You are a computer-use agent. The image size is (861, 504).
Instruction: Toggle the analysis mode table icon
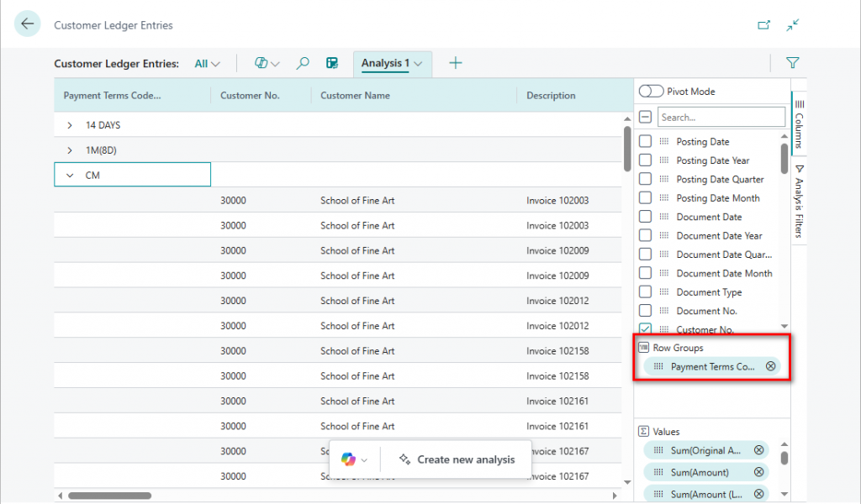(332, 63)
